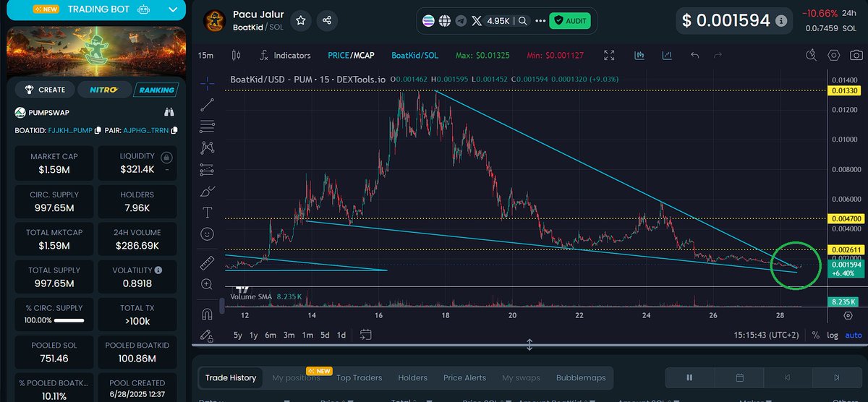The width and height of the screenshot is (868, 402).
Task: Open binoculars icon next to PUMPSWAP
Action: click(169, 112)
